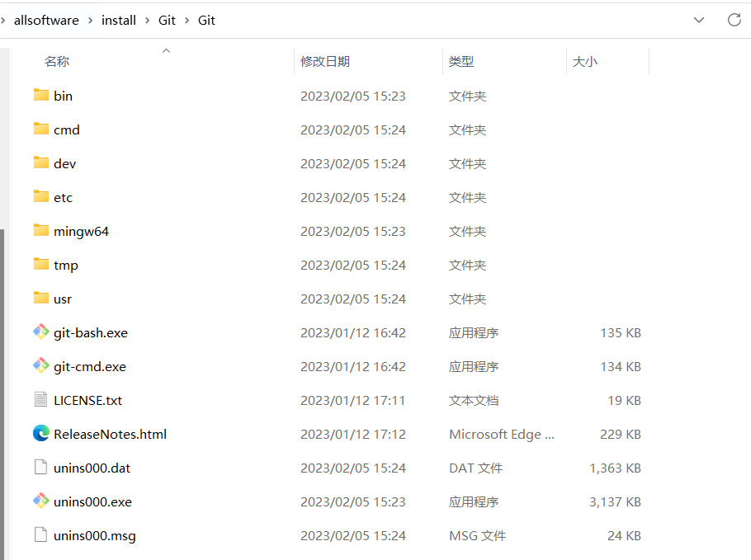Click the 文本文档 type cell
751x560 pixels.
(x=474, y=401)
